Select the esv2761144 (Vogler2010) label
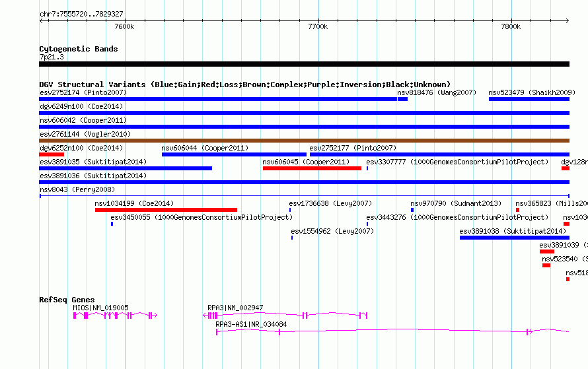Image resolution: width=588 pixels, height=369 pixels. (x=85, y=134)
